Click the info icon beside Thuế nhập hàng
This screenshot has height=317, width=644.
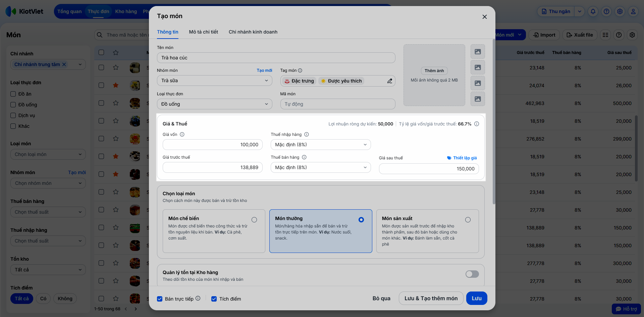coord(307,135)
